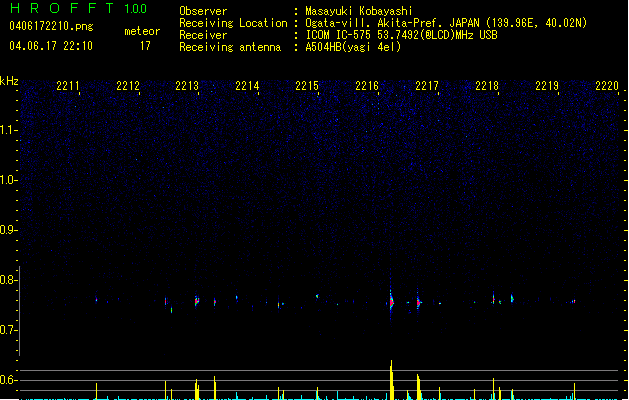Click the HROFFT 1.0.0 title text
This screenshot has height=400, width=629.
pyautogui.click(x=79, y=8)
